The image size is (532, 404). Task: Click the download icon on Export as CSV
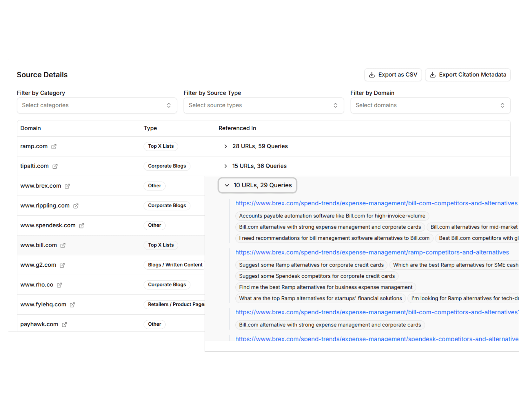point(371,75)
